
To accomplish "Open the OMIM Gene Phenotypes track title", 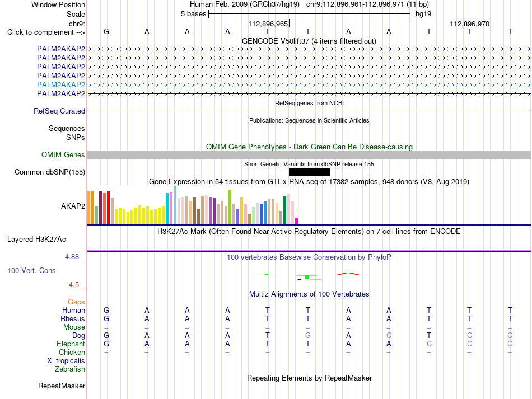I will click(309, 147).
